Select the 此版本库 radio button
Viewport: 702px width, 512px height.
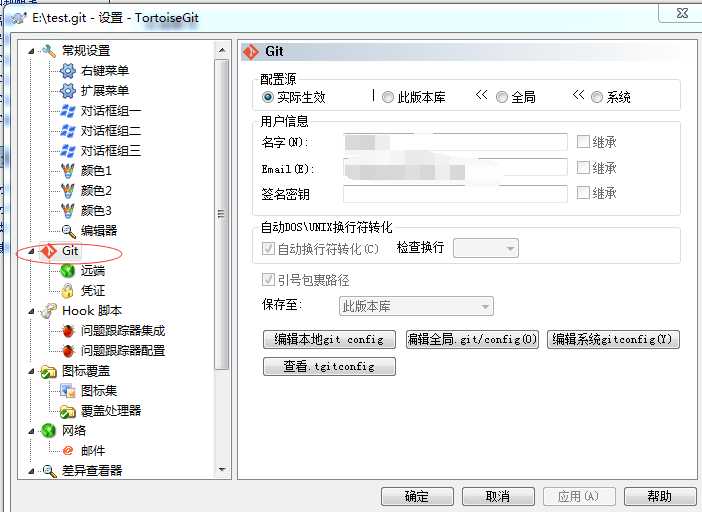[x=388, y=97]
